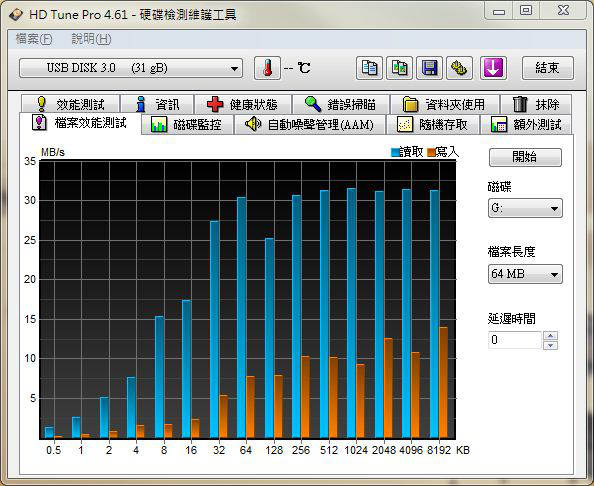Open the 檔案(F) menu
594x486 pixels.
point(34,39)
